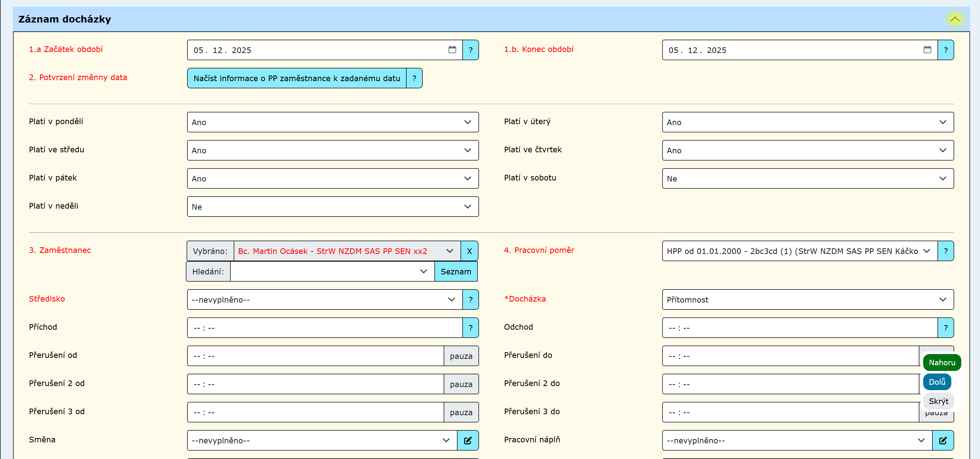Expand the Docházka Přítomnost dropdown
The width and height of the screenshot is (980, 459).
coord(807,300)
